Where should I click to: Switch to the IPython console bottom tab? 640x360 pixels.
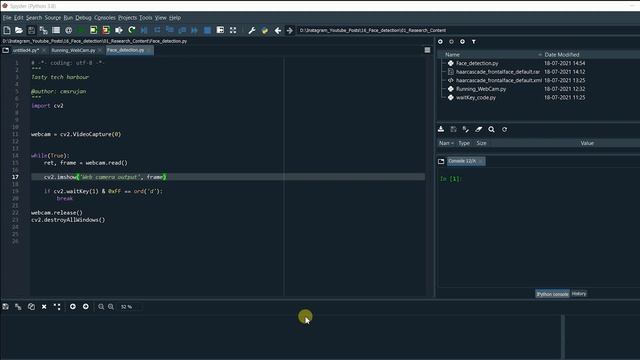tap(552, 294)
